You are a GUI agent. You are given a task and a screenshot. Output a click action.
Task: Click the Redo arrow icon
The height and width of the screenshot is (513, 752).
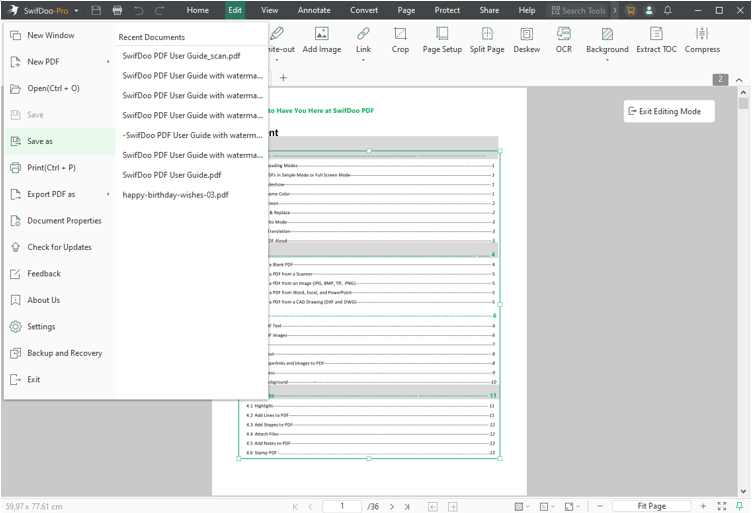(x=160, y=10)
